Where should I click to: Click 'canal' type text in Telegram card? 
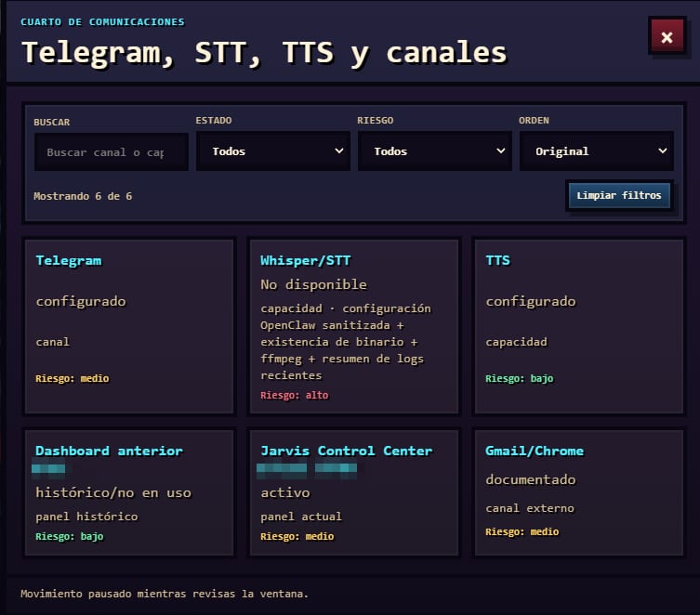53,342
